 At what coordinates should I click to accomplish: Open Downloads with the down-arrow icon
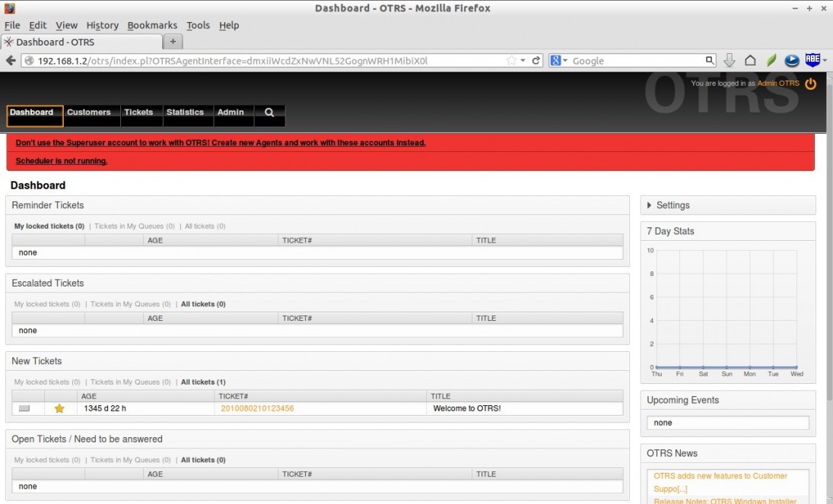pyautogui.click(x=730, y=60)
